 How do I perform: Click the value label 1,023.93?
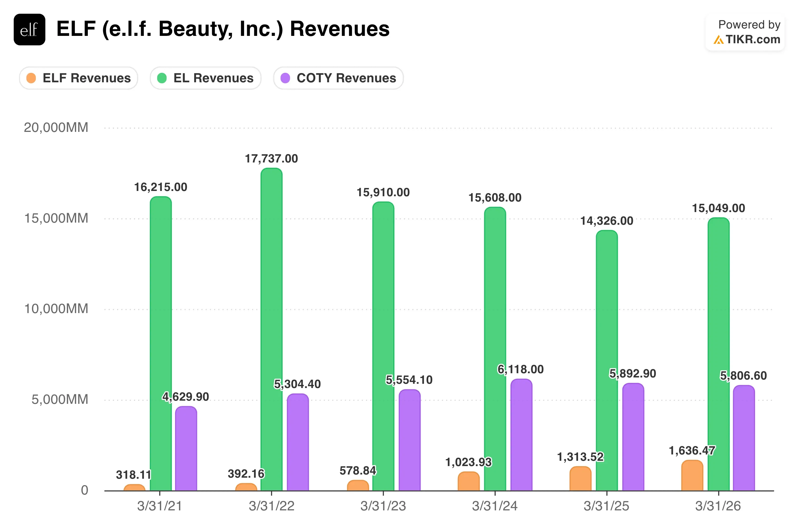coord(469,462)
